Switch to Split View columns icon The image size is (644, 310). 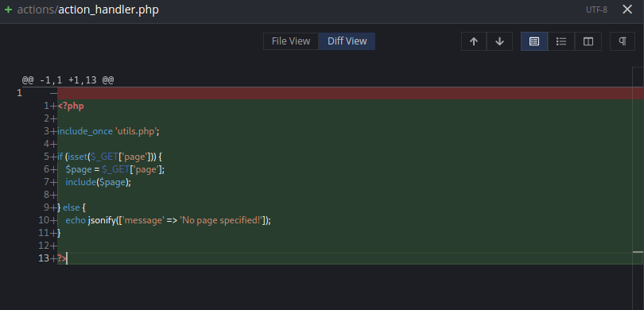pyautogui.click(x=588, y=41)
